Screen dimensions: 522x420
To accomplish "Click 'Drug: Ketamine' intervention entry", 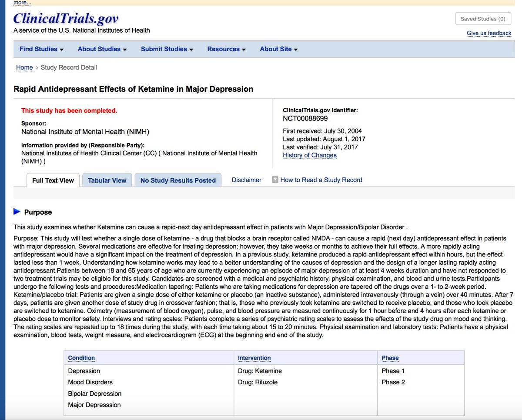I will click(260, 371).
